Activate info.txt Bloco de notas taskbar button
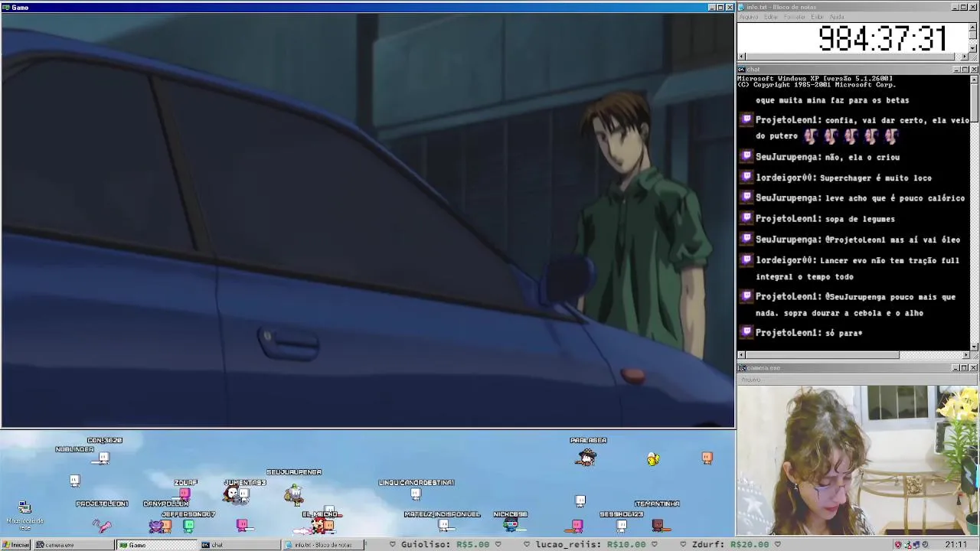This screenshot has width=980, height=551. 322,545
